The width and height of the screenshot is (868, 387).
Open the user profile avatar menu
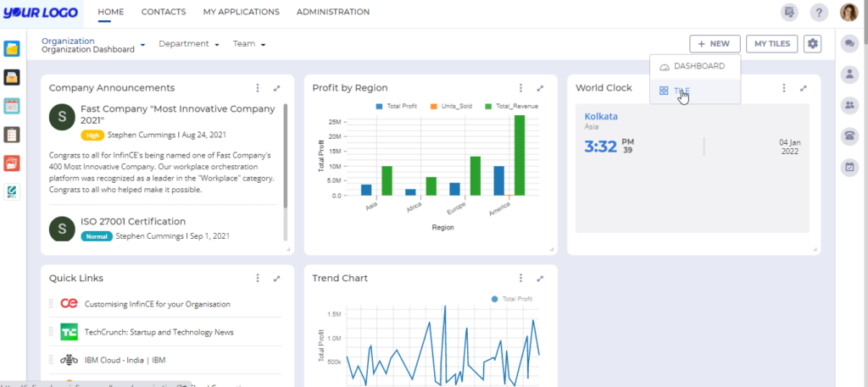849,12
